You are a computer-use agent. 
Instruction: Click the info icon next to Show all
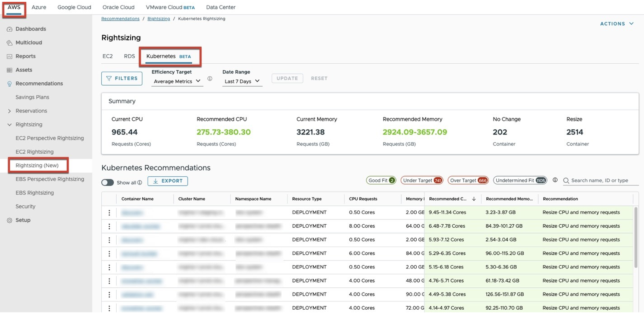[x=140, y=183]
